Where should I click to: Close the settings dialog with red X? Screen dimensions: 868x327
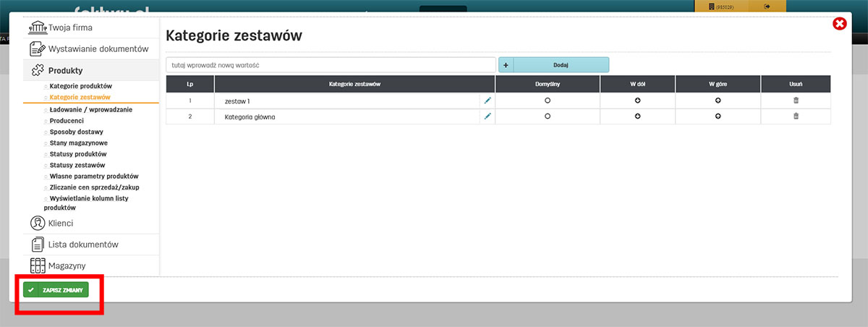(839, 24)
